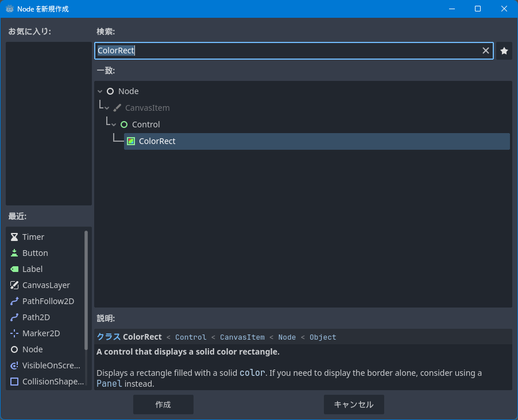
Task: Click the Node circle icon in recent list
Action: click(x=14, y=349)
